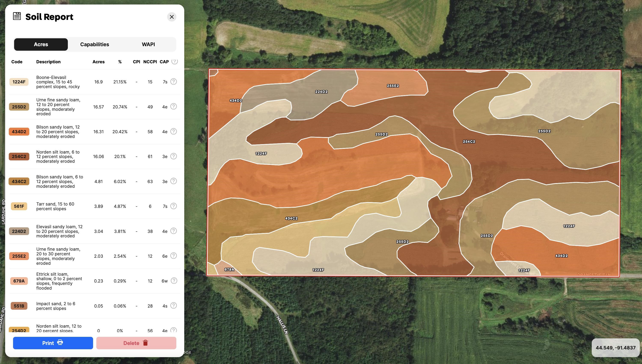The height and width of the screenshot is (364, 642).
Task: Click the CAP column header
Action: coord(164,62)
